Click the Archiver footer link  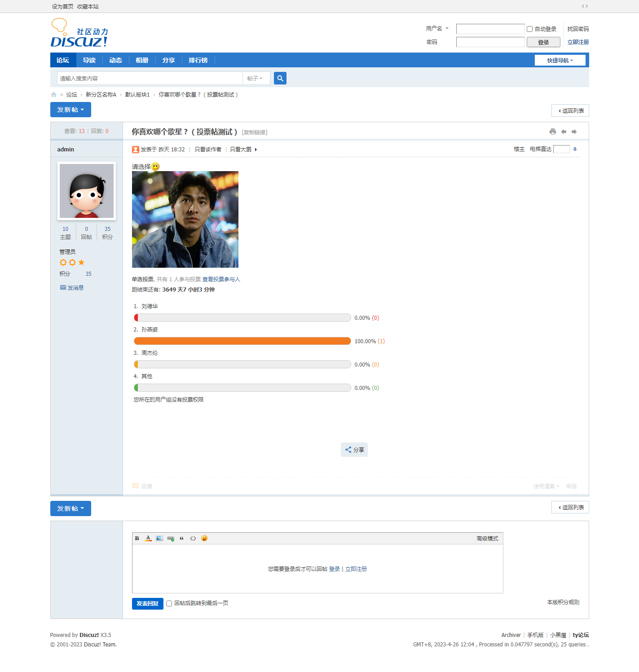(511, 635)
